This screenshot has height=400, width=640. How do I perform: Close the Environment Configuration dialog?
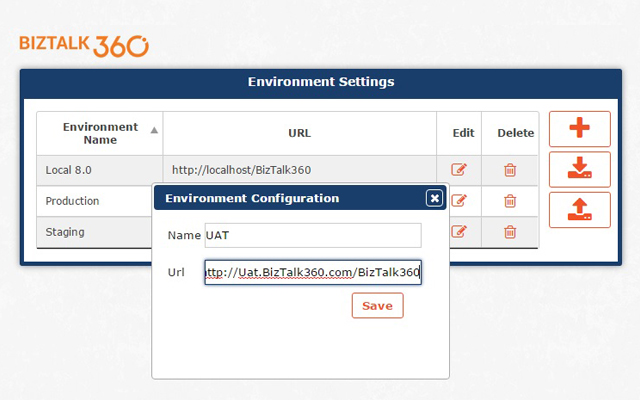pos(434,198)
